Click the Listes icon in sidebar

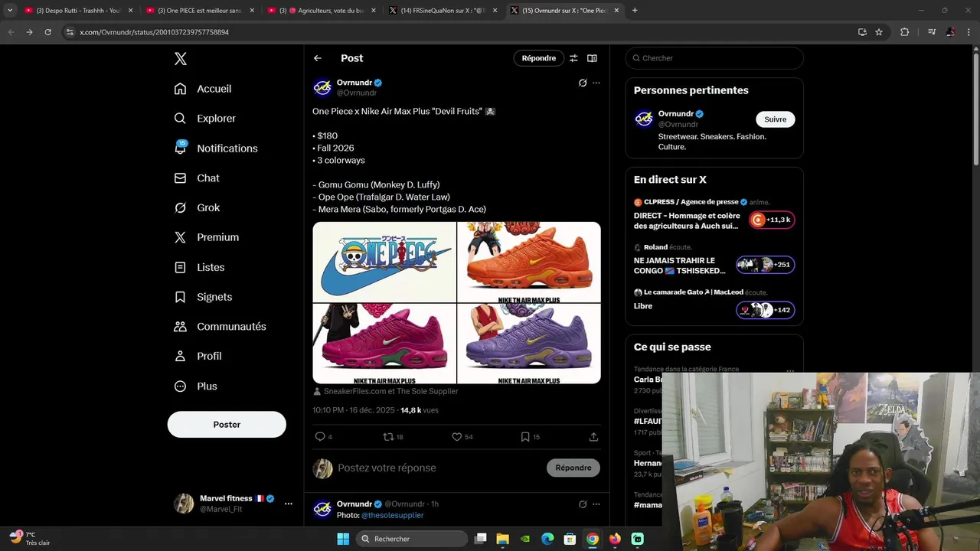pyautogui.click(x=180, y=267)
